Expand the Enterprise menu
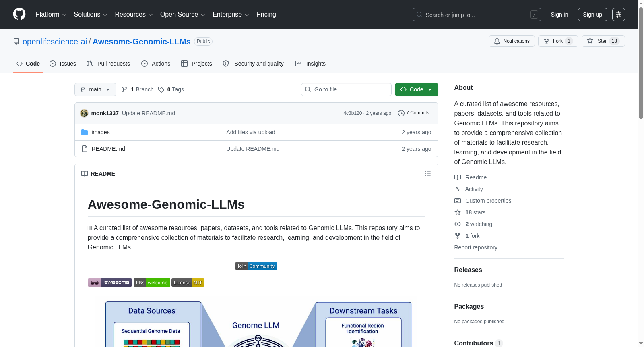 [x=231, y=15]
